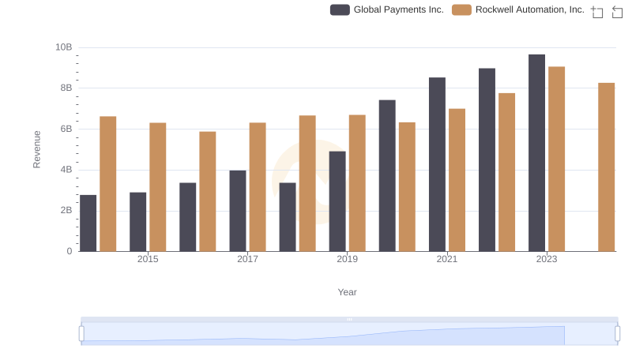The width and height of the screenshot is (632, 364).
Task: Toggle Rockwell Automation, Inc. legend series
Action: 518,9
